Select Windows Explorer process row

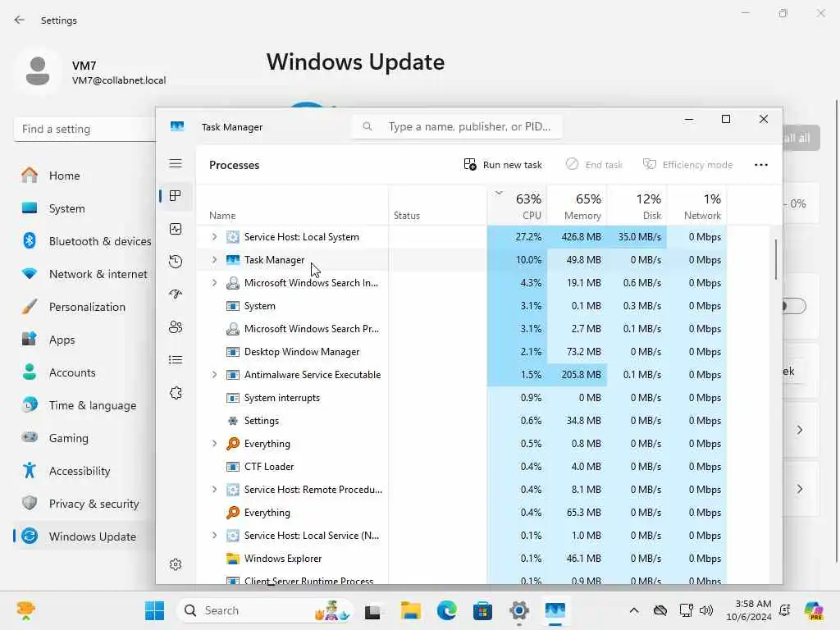coord(461,558)
